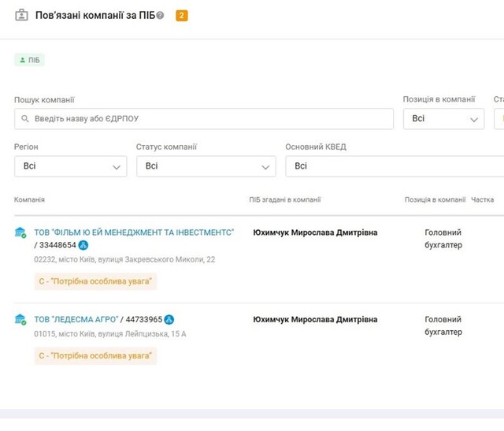Open the help question mark beside ПІБ heading
Viewport: 504px width, 431px height.
click(x=160, y=15)
